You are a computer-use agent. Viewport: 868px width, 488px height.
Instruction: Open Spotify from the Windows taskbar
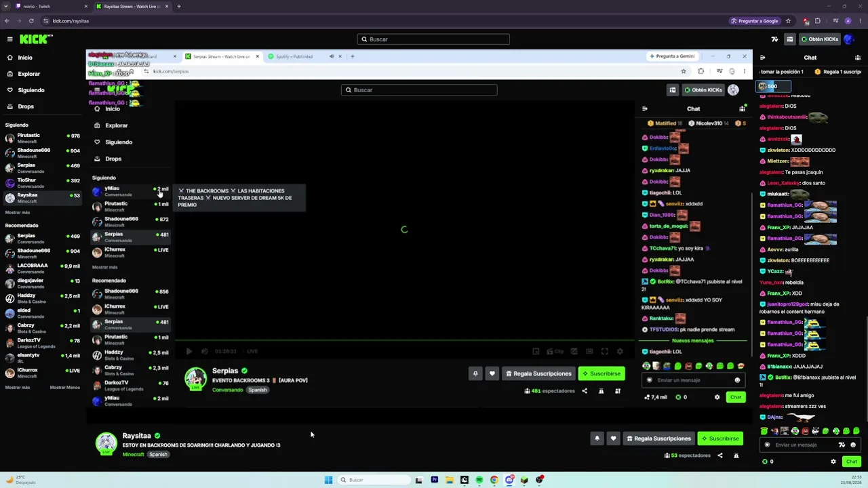pyautogui.click(x=479, y=480)
